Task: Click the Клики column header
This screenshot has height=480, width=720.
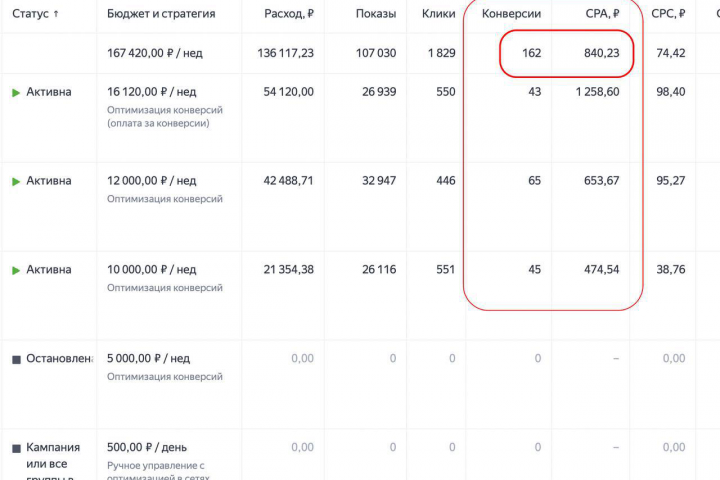Action: coord(439,14)
